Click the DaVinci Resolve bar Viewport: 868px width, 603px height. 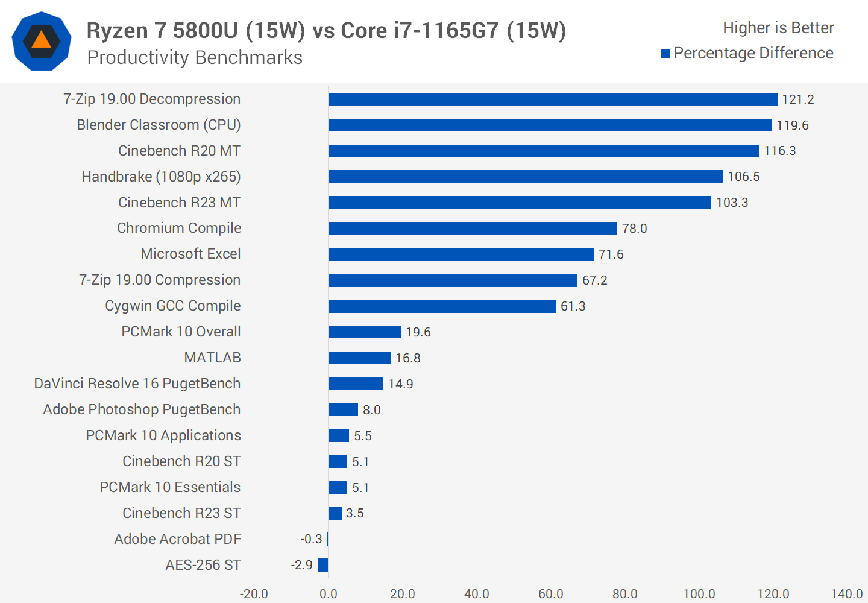coord(356,384)
